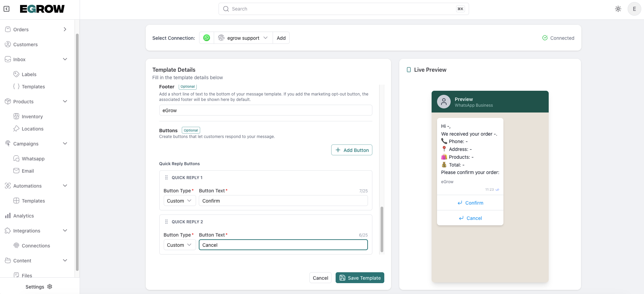
Task: Select the WhatsApp channel icon
Action: click(x=207, y=38)
